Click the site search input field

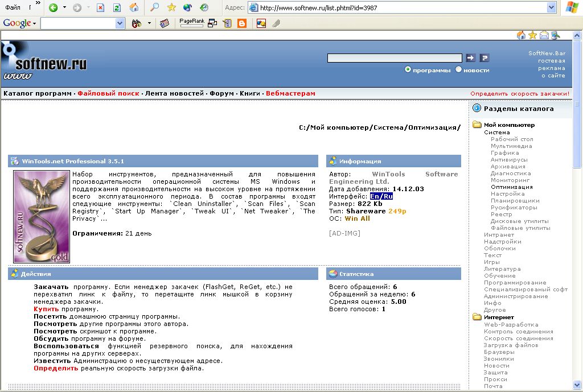(395, 58)
